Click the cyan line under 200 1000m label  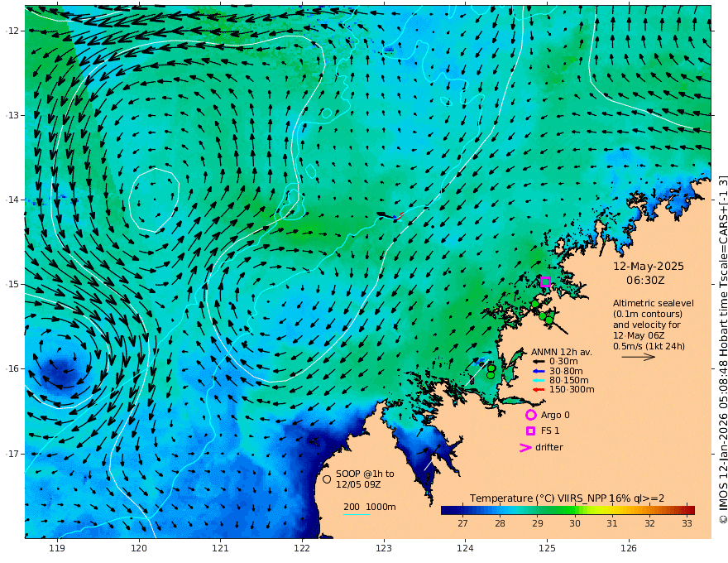(x=357, y=514)
